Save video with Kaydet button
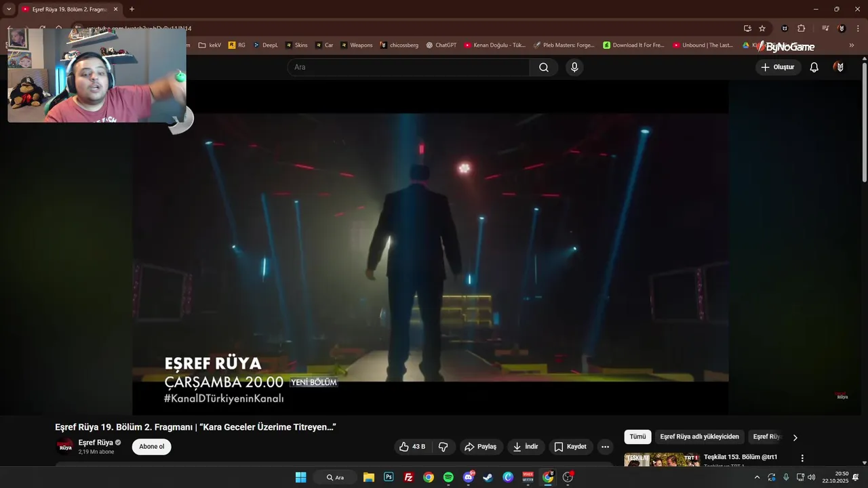 (x=570, y=447)
